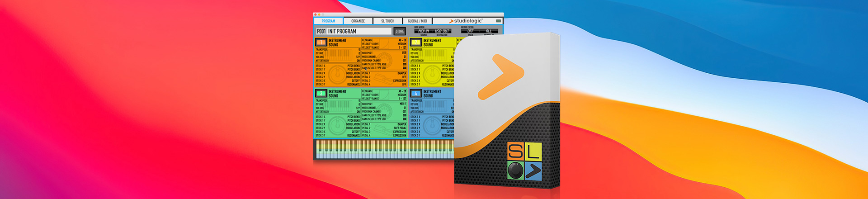Switch to the PROGRAM tab
This screenshot has height=199, width=868.
click(x=328, y=21)
